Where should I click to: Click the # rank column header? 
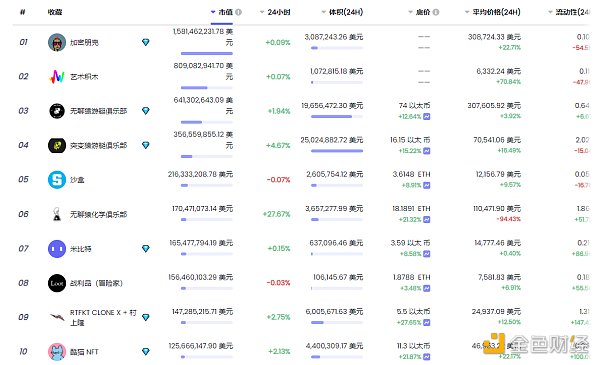pyautogui.click(x=23, y=12)
